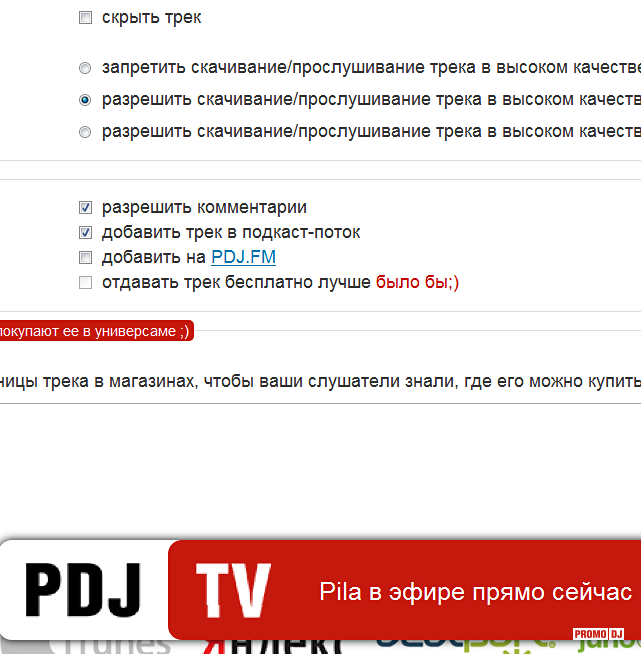Select 'запретить скачивание' radio option
The image size is (641, 654).
click(85, 69)
